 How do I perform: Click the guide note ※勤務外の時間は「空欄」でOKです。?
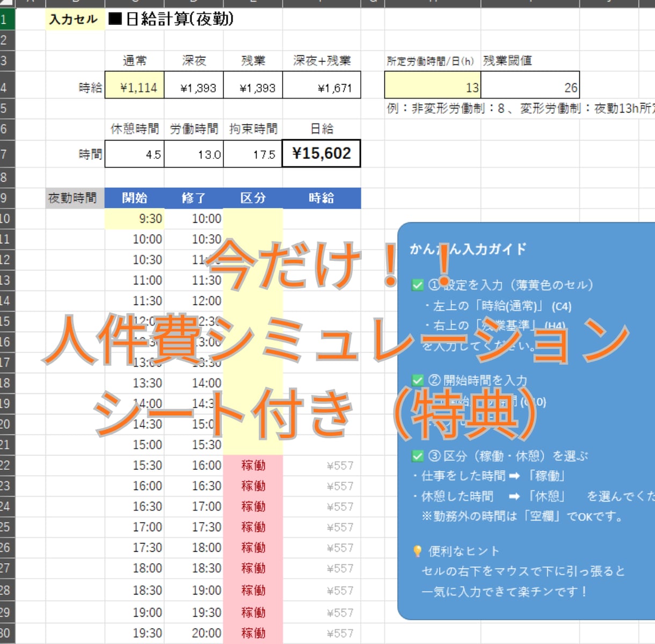coord(523,517)
